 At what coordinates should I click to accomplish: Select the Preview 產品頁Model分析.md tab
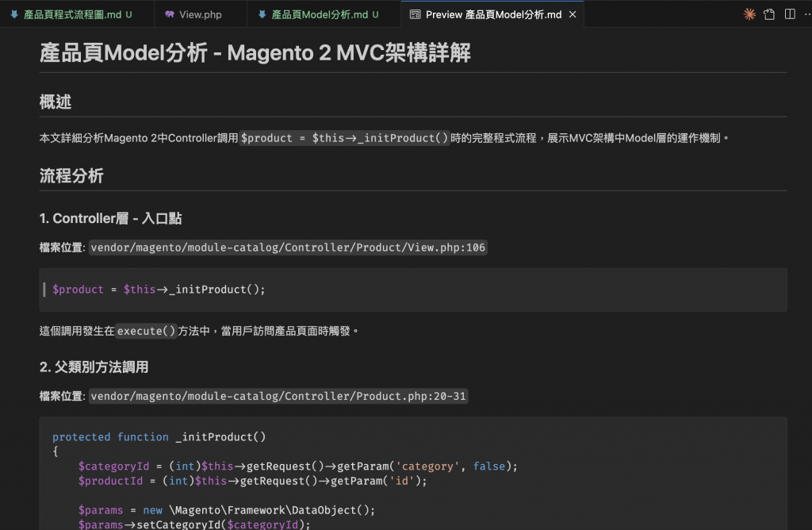point(493,14)
